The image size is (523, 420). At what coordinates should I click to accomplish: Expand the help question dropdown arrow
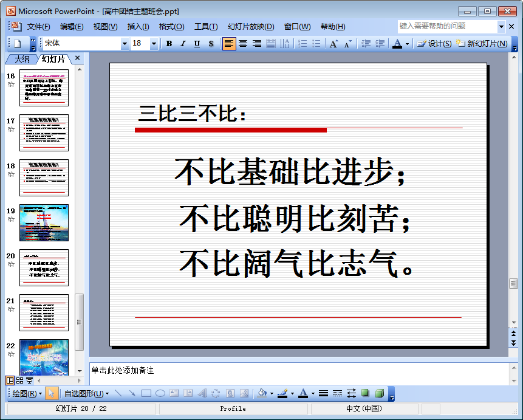pyautogui.click(x=501, y=26)
